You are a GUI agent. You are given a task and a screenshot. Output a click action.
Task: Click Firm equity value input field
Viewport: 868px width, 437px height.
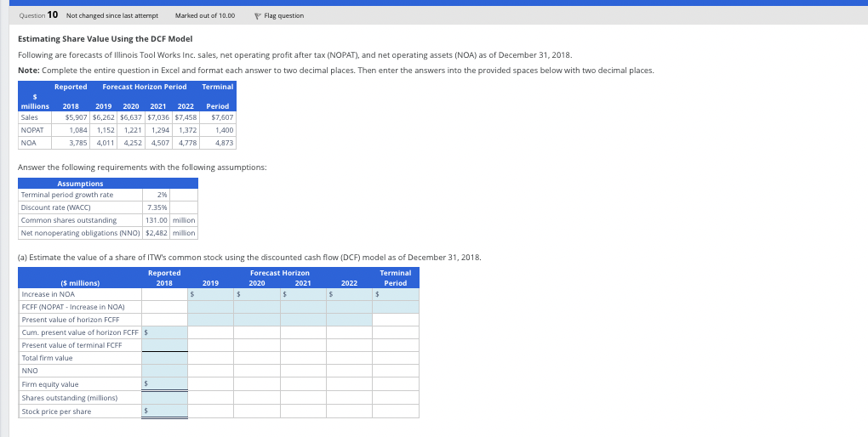pos(164,384)
